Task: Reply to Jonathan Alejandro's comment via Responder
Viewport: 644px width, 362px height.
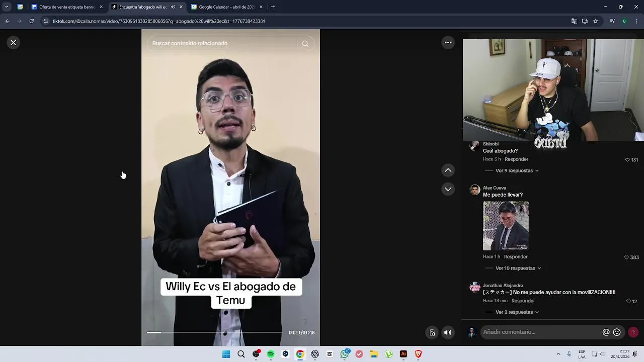Action: 523,301
